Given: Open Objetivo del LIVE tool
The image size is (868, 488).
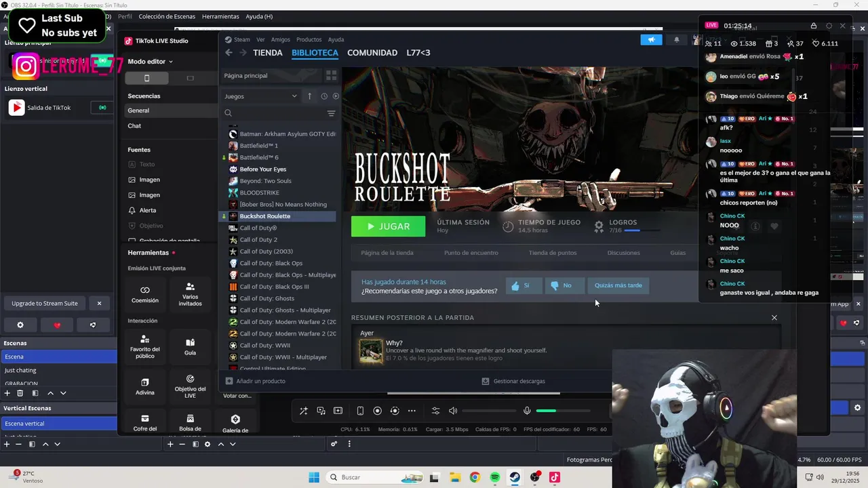Looking at the screenshot, I should [x=190, y=386].
